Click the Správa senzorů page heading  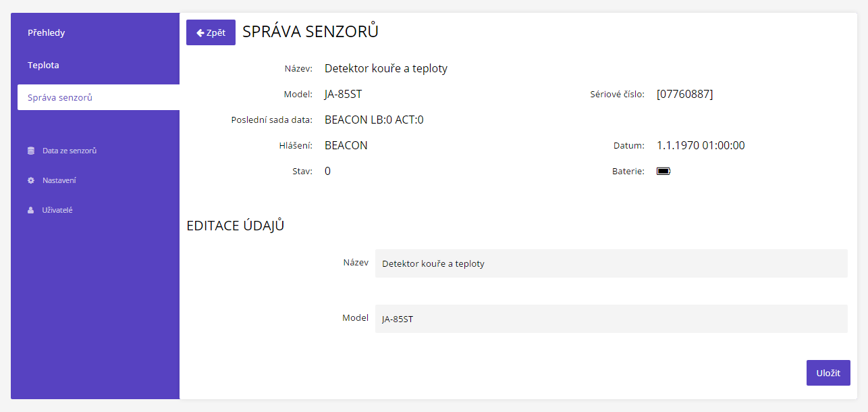coord(310,31)
